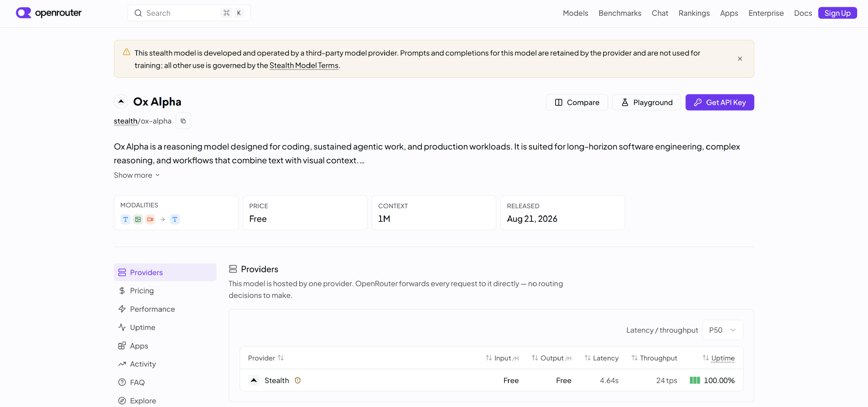Viewport: 868px width, 407px height.
Task: Click Get API Key button
Action: point(720,103)
